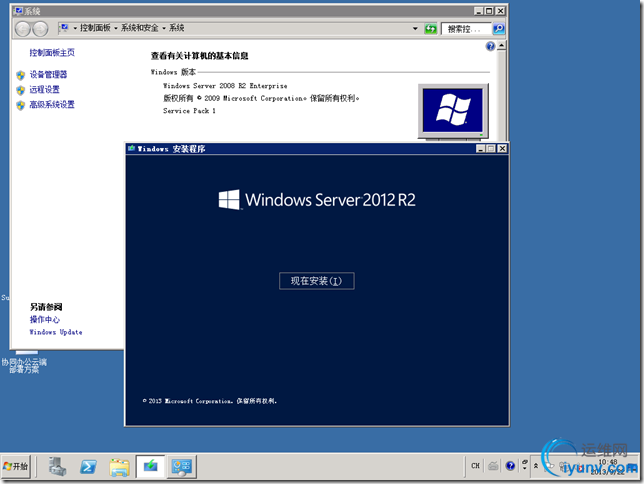The image size is (644, 484).
Task: Click shield icon beside 远程设置
Action: pos(21,90)
